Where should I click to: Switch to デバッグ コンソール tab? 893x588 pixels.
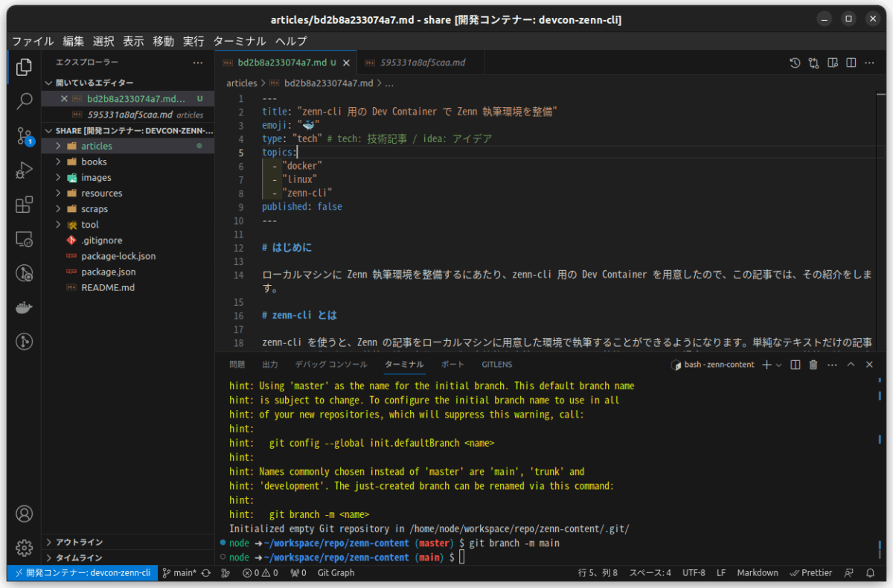(x=331, y=365)
